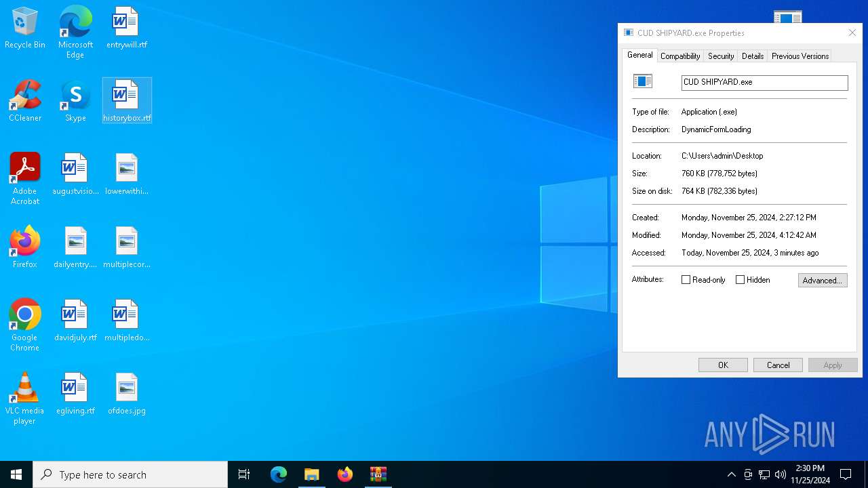Image resolution: width=868 pixels, height=488 pixels.
Task: Toggle the Hidden attribute checkbox
Action: [x=740, y=279]
